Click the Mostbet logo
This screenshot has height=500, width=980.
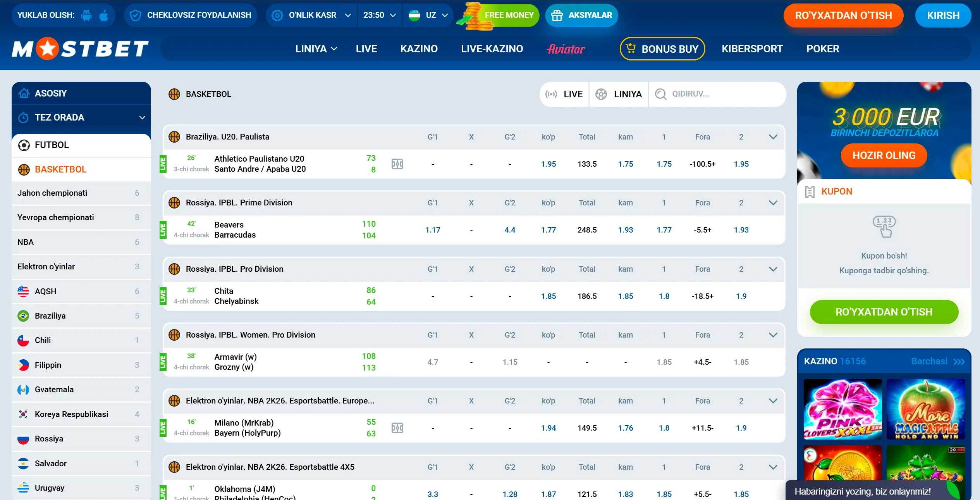coord(80,49)
